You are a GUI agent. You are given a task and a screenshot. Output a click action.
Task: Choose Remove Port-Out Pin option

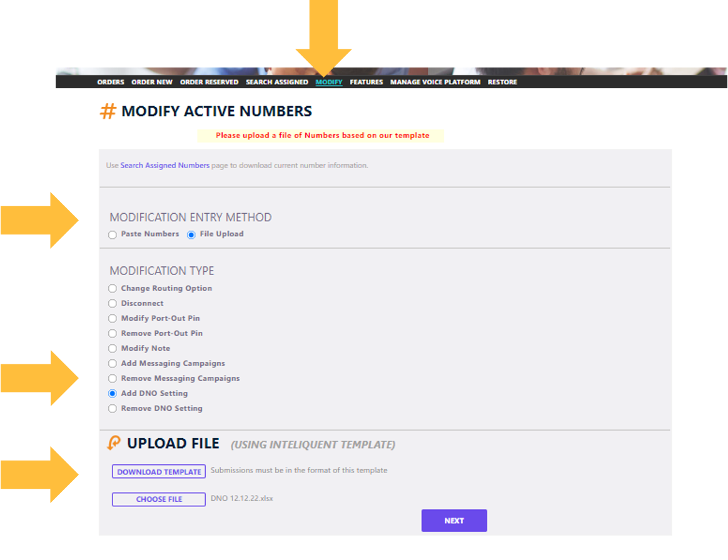pyautogui.click(x=113, y=334)
